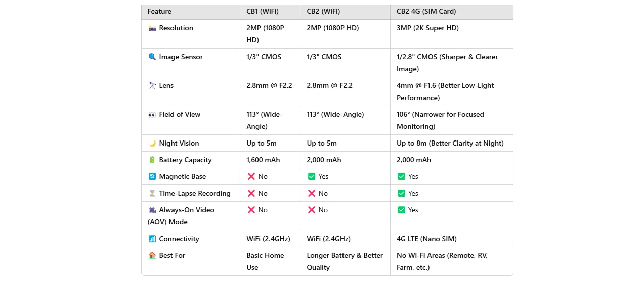Click the battery icon beside Battery Capacity
Screen dimensions: 644x281
pyautogui.click(x=152, y=160)
